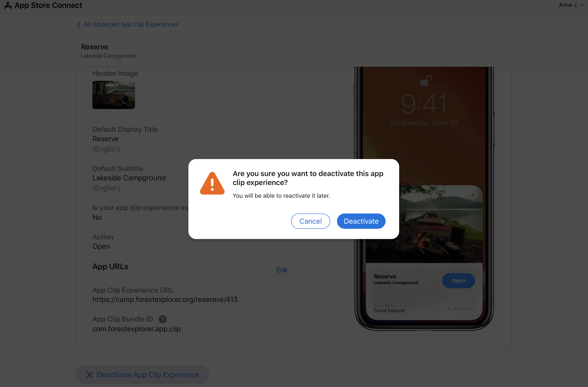
Task: Select the campground header image thumbnail
Action: (x=114, y=95)
